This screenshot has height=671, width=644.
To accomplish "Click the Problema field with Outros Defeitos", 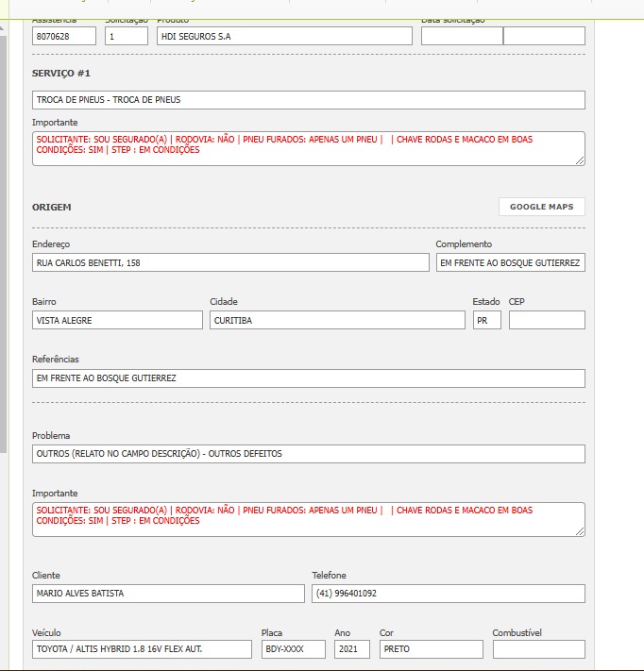I will 308,454.
